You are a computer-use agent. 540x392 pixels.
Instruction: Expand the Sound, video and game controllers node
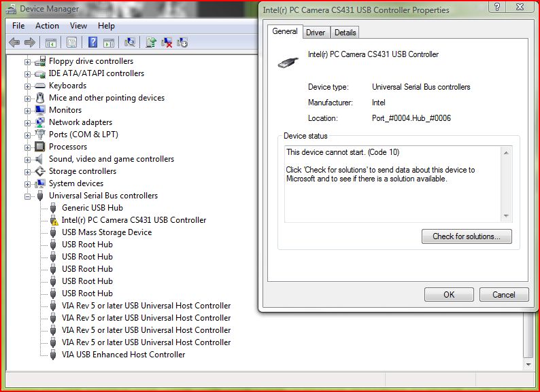(27, 160)
